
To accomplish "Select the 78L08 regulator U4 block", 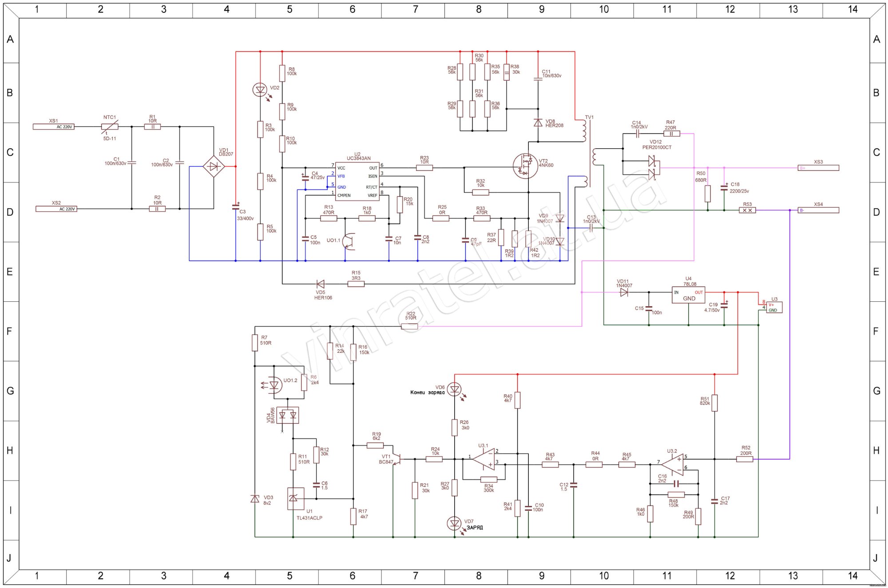I will pos(688,296).
